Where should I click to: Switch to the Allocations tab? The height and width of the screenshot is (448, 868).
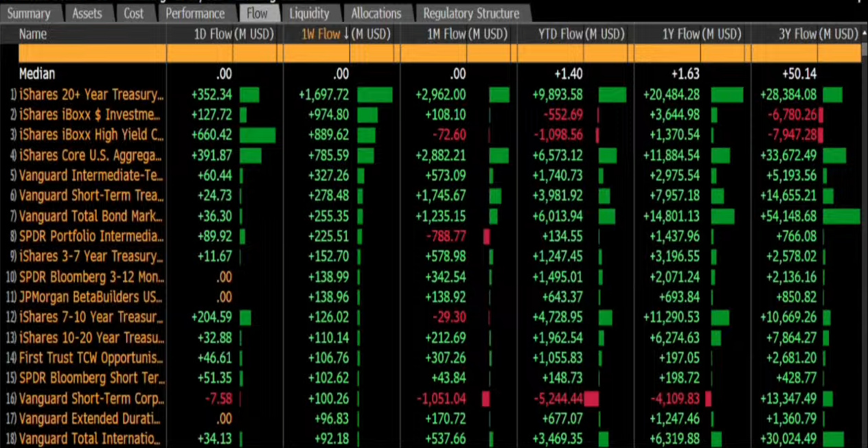pyautogui.click(x=376, y=14)
